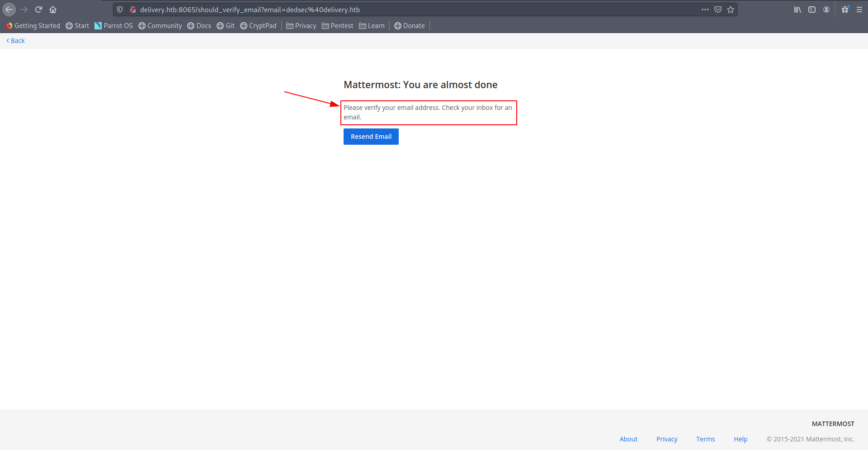Open the Community bookmark
This screenshot has height=450, width=868.
pos(160,26)
